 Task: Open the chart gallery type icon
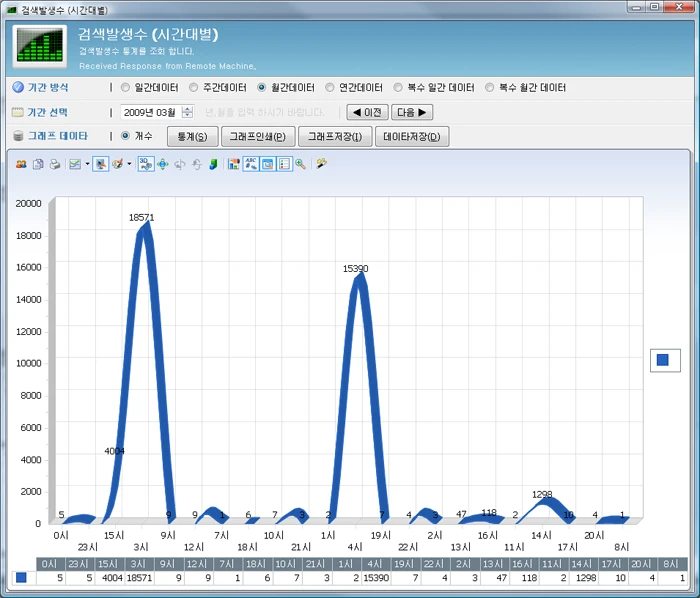click(75, 164)
